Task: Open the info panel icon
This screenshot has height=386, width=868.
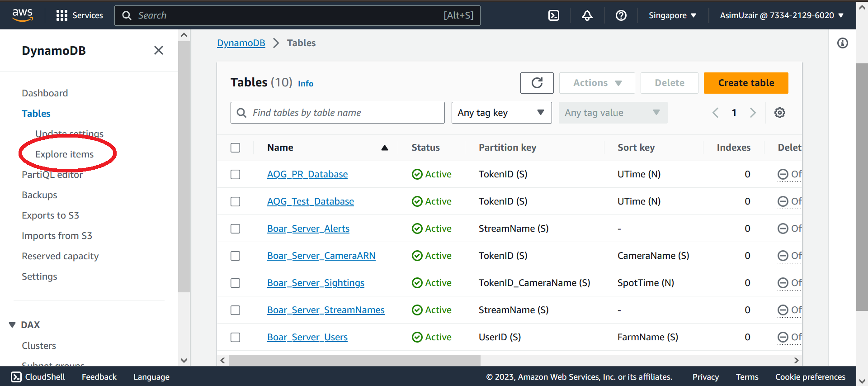Action: 843,43
